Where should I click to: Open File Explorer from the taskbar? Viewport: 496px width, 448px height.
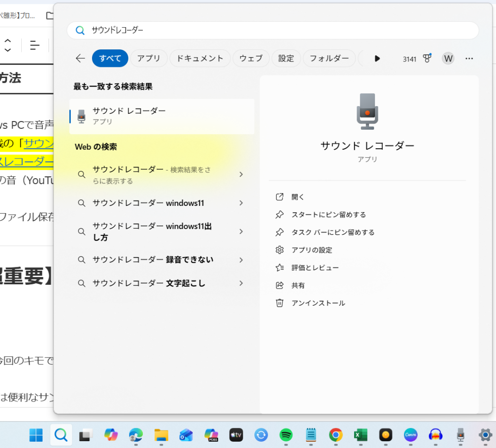point(161,435)
